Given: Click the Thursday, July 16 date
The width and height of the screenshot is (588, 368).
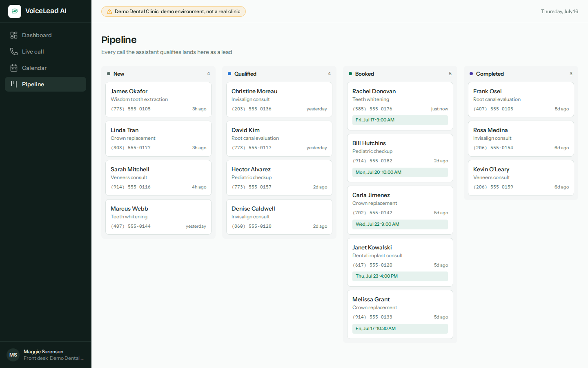Looking at the screenshot, I should (559, 11).
